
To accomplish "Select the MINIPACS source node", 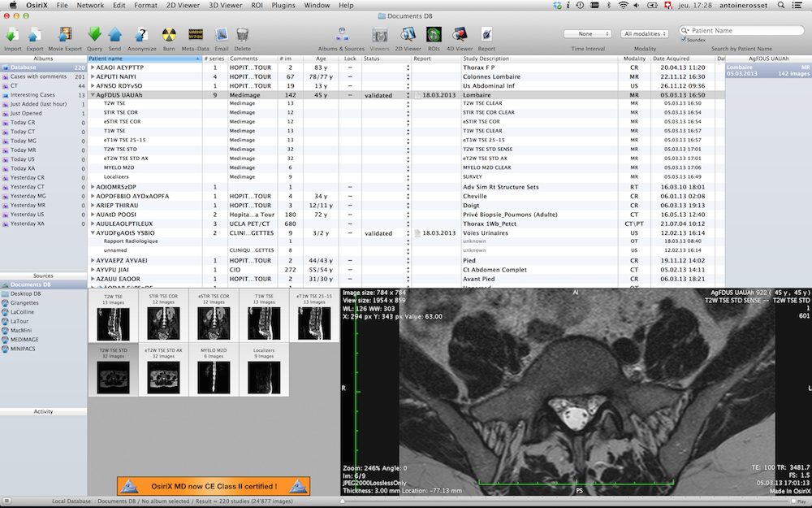I will click(x=23, y=349).
